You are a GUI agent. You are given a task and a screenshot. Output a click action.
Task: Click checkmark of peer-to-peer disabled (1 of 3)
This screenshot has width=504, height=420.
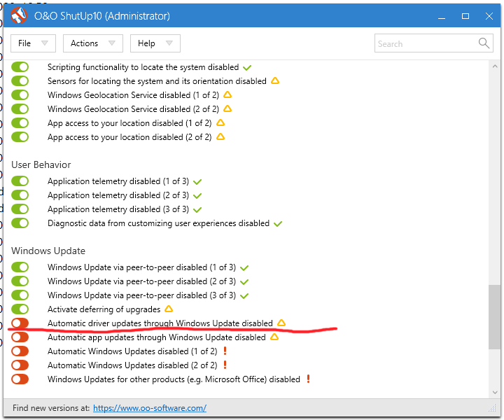tap(244, 268)
